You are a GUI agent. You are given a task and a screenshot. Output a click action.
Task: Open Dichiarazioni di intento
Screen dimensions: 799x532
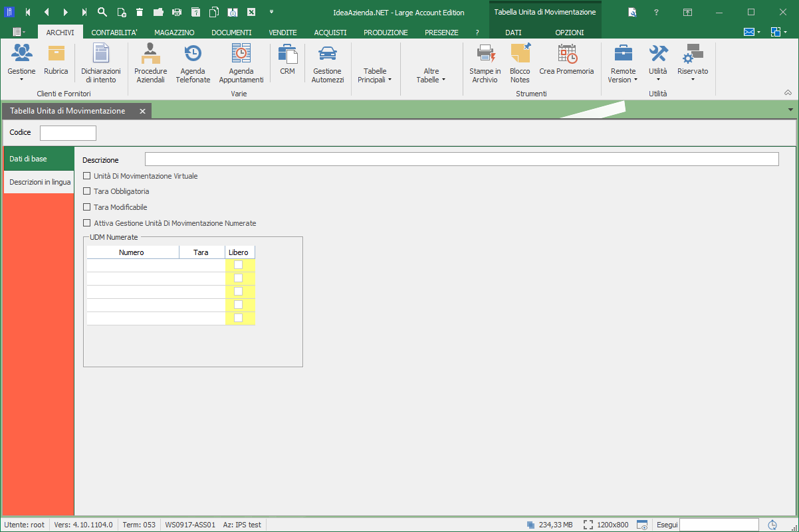click(x=101, y=64)
